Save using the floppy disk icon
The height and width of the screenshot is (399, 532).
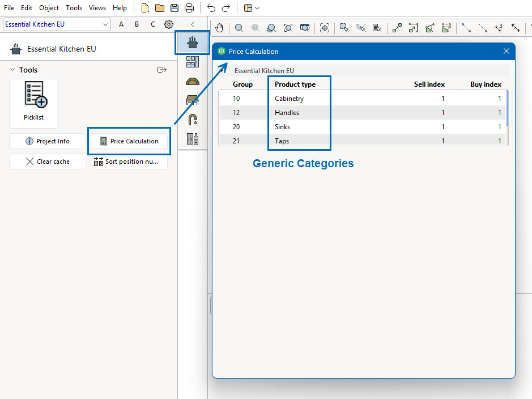175,8
